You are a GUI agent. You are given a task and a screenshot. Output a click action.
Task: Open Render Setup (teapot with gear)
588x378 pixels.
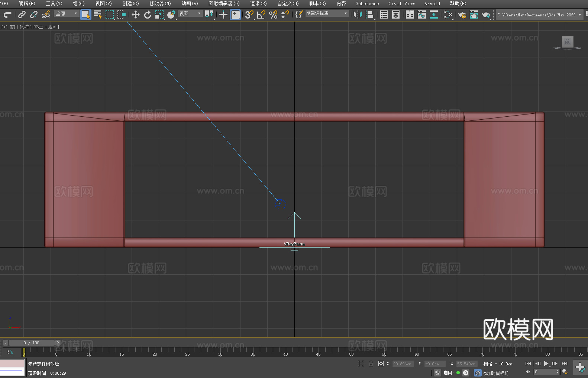pyautogui.click(x=462, y=14)
